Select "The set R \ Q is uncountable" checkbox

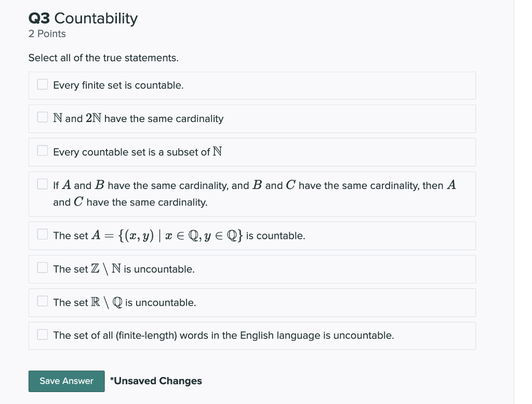pos(42,301)
